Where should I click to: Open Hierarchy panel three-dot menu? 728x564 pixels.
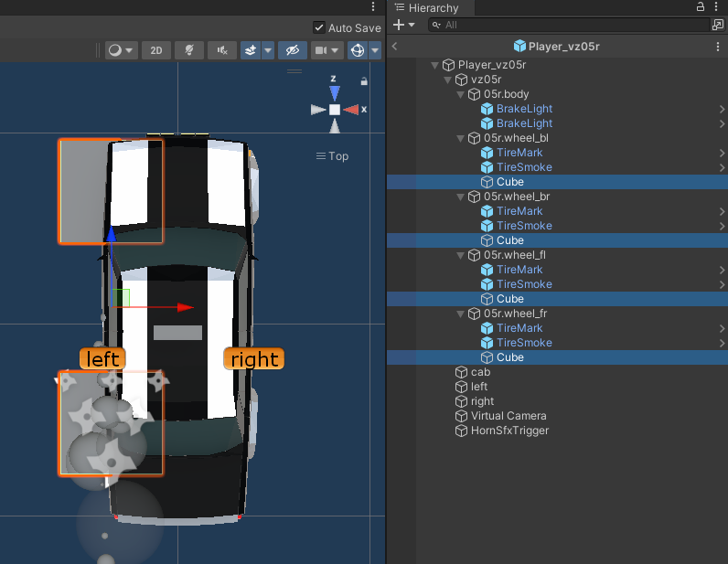717,6
